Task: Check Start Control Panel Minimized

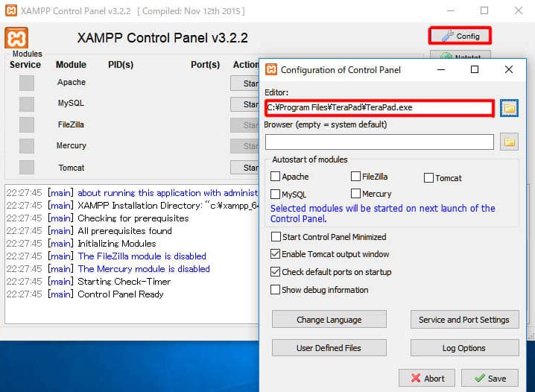Action: pyautogui.click(x=276, y=237)
